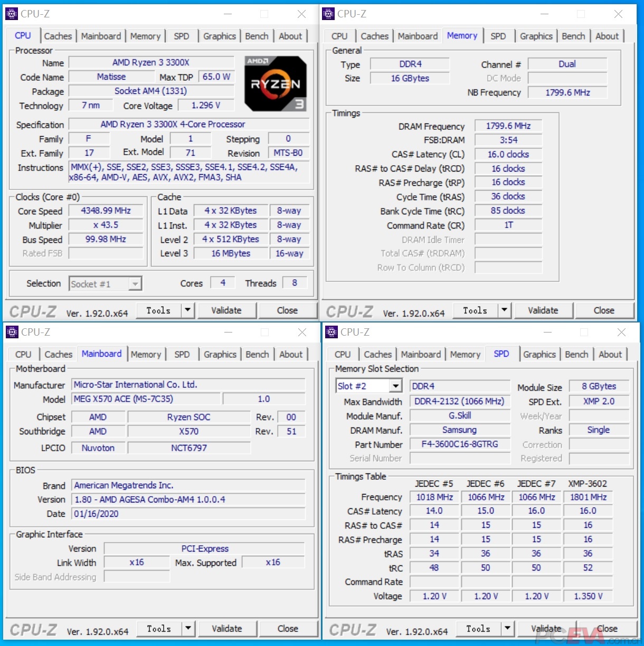Switch to the About tab in the SPD window
The image size is (644, 646).
pos(610,354)
